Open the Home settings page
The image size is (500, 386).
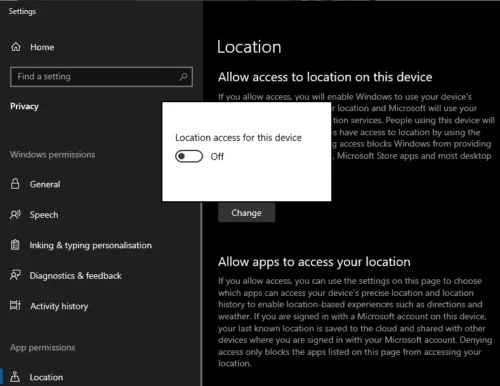point(42,47)
